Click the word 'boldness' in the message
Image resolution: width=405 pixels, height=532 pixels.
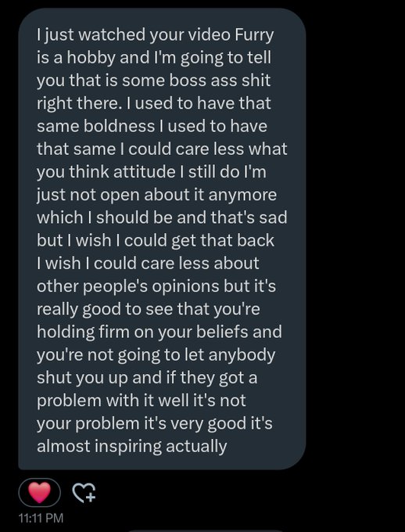[x=119, y=126]
